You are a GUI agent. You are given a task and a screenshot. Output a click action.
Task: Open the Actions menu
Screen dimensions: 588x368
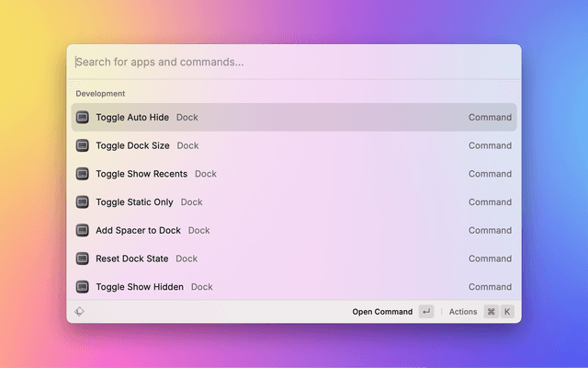click(463, 312)
